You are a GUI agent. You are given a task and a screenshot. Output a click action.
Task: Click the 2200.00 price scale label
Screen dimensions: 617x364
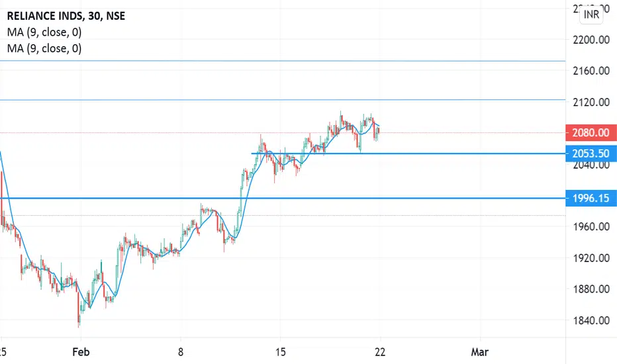[591, 40]
